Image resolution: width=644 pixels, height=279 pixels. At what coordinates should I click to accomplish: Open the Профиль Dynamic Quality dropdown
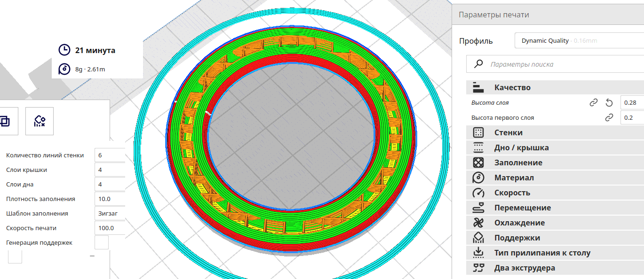coord(579,41)
